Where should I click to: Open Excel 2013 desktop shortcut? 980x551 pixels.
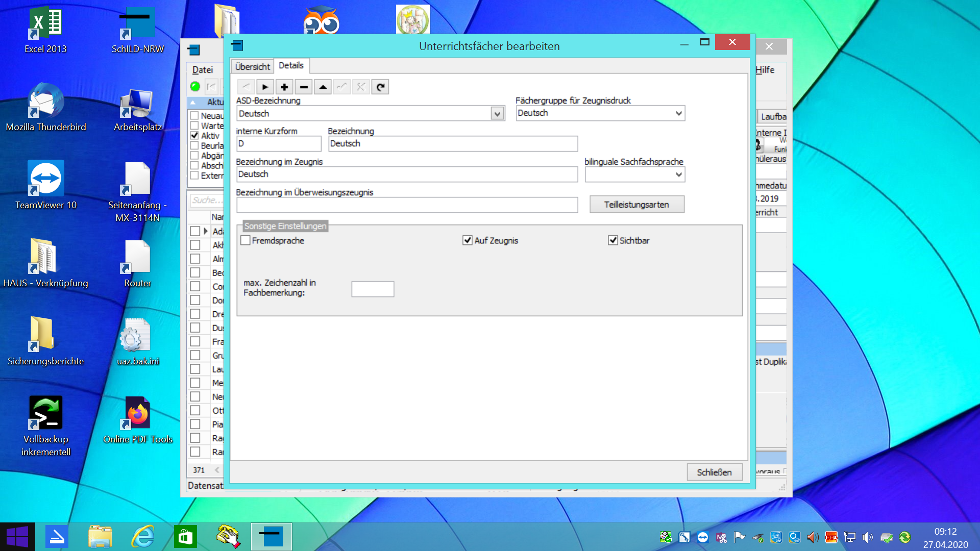[x=45, y=30]
